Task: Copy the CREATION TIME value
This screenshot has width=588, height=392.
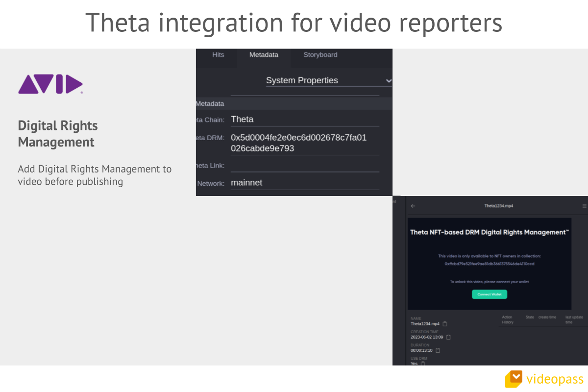Action: 448,337
